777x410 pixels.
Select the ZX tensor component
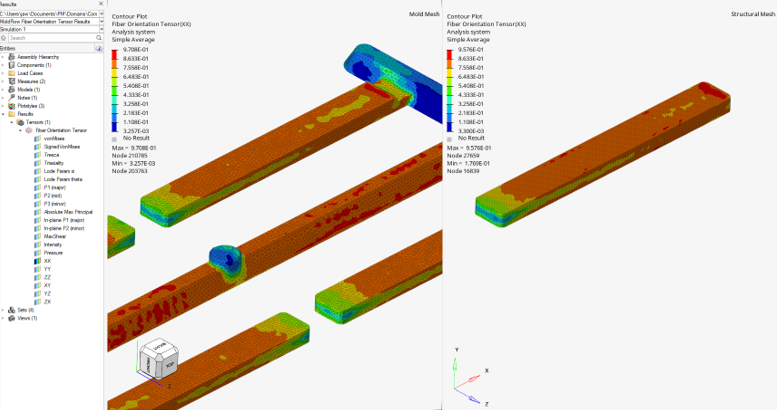[x=47, y=302]
